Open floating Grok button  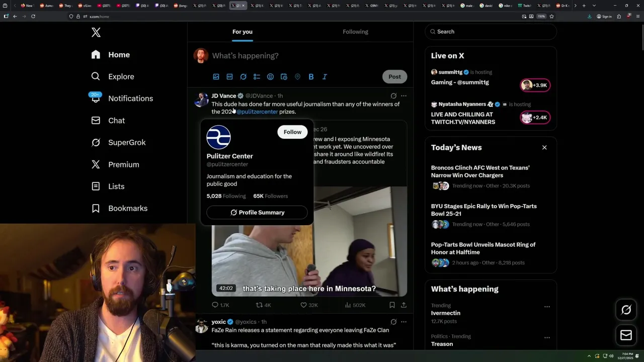626,310
